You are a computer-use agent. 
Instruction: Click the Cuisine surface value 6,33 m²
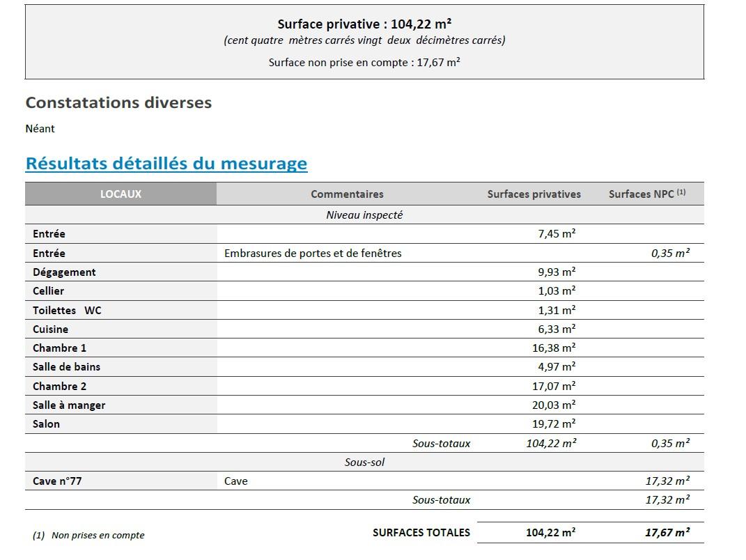pyautogui.click(x=557, y=329)
